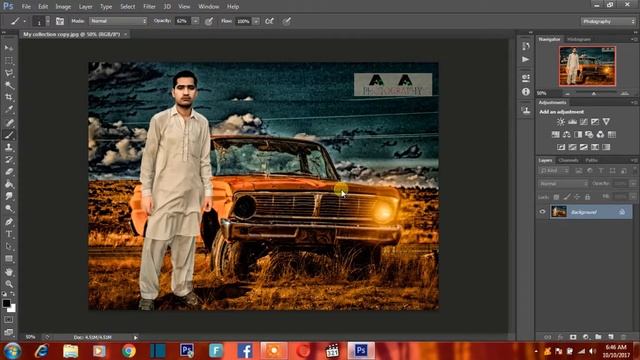Screen dimensions: 640x360
Task: Open the Brush Preset picker
Action: [x=41, y=21]
